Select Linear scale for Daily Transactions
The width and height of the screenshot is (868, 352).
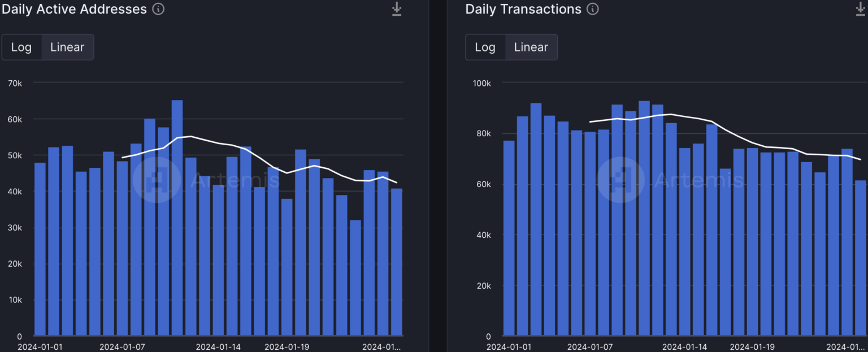(531, 47)
